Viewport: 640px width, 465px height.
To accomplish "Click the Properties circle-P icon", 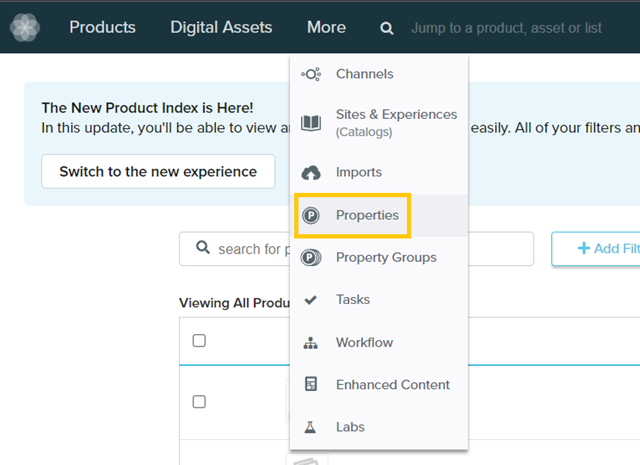I will pos(311,216).
